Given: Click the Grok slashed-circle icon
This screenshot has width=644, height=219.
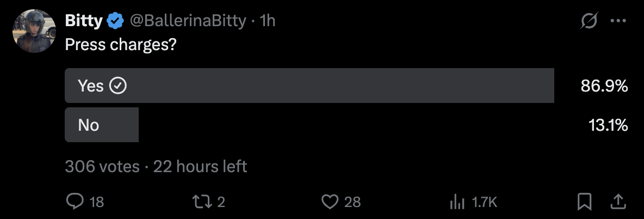Looking at the screenshot, I should click(x=589, y=21).
